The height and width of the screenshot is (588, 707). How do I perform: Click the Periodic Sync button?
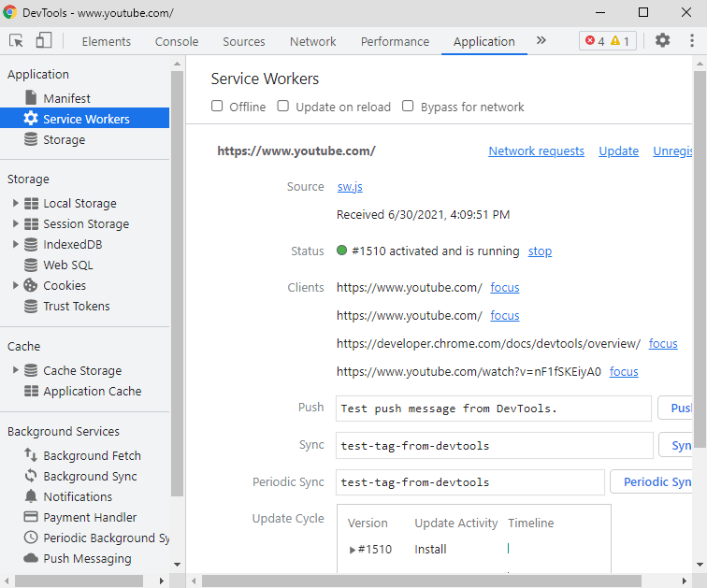tap(652, 481)
